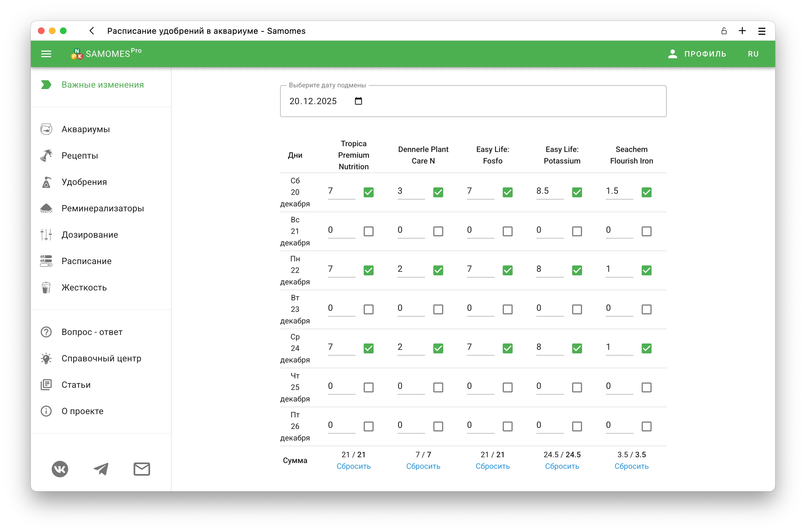
Task: Uncheck Seachem Flourish Iron on Wednesday 24
Action: (647, 348)
